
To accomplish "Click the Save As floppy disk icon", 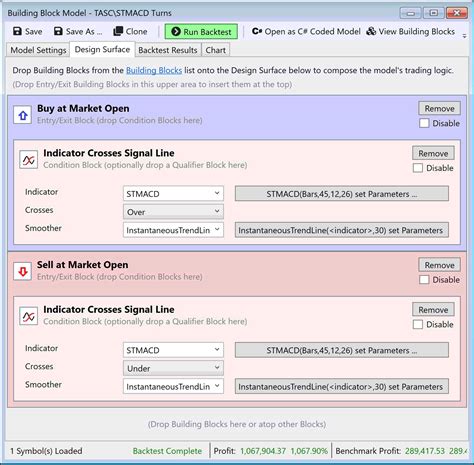I will click(58, 31).
